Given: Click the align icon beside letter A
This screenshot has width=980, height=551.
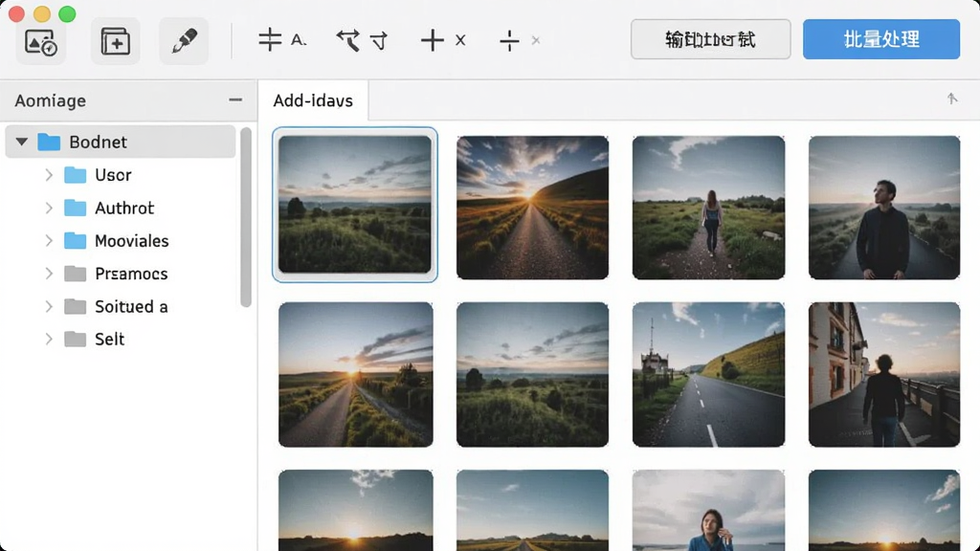Looking at the screenshot, I should pyautogui.click(x=270, y=39).
